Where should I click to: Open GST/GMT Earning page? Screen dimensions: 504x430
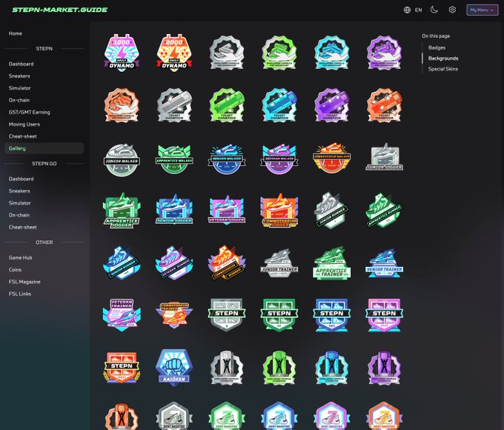(29, 112)
